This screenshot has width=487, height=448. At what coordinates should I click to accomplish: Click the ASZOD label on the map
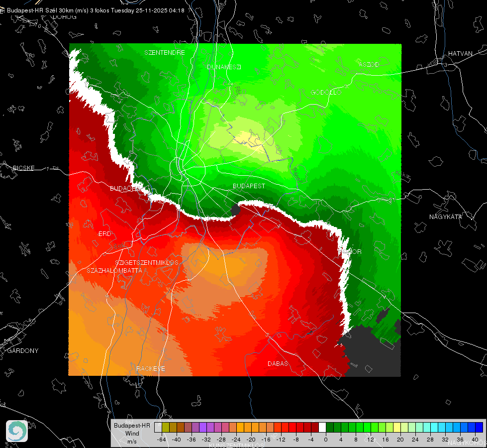(369, 64)
